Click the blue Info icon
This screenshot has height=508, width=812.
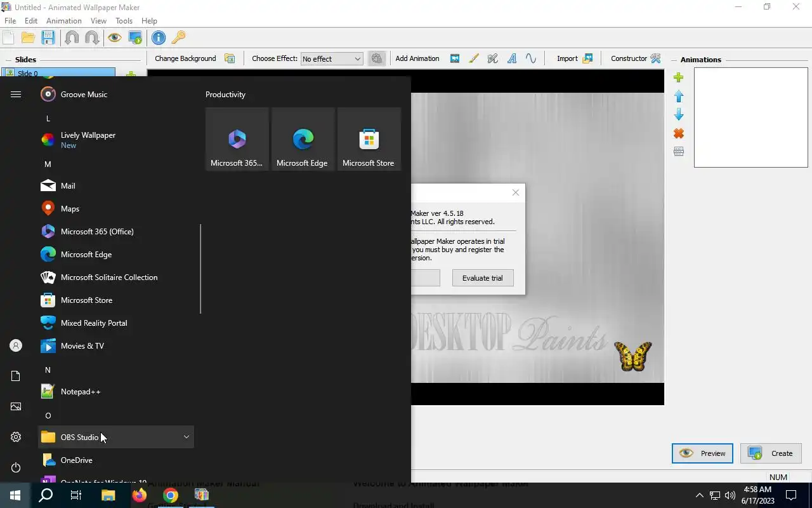pyautogui.click(x=159, y=37)
